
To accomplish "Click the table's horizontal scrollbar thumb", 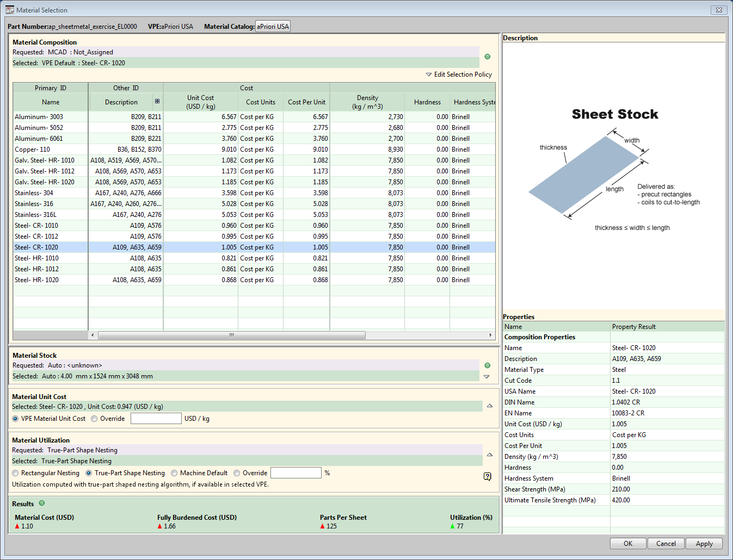I will [x=231, y=335].
